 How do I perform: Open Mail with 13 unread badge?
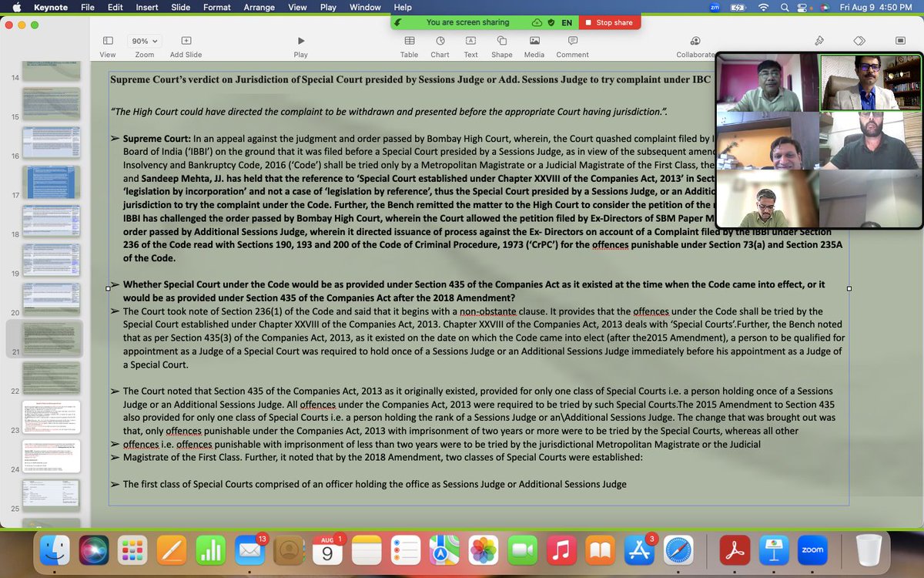(x=249, y=550)
